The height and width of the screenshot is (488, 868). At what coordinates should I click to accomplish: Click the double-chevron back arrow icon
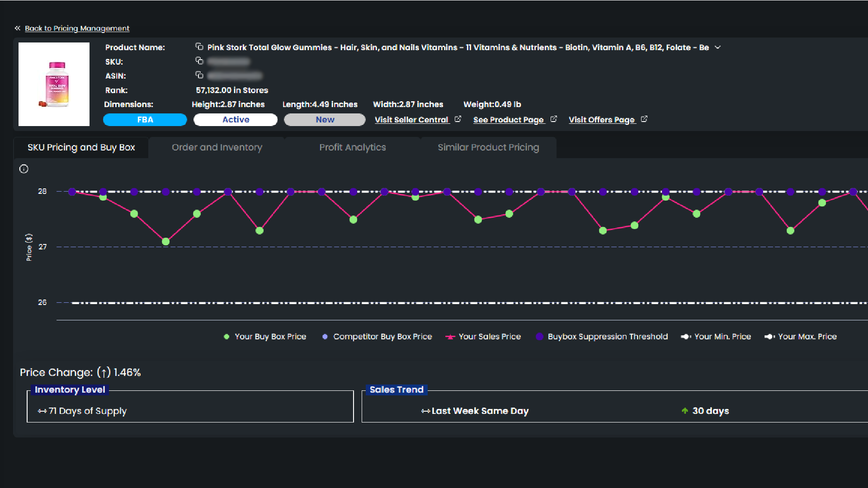(17, 28)
